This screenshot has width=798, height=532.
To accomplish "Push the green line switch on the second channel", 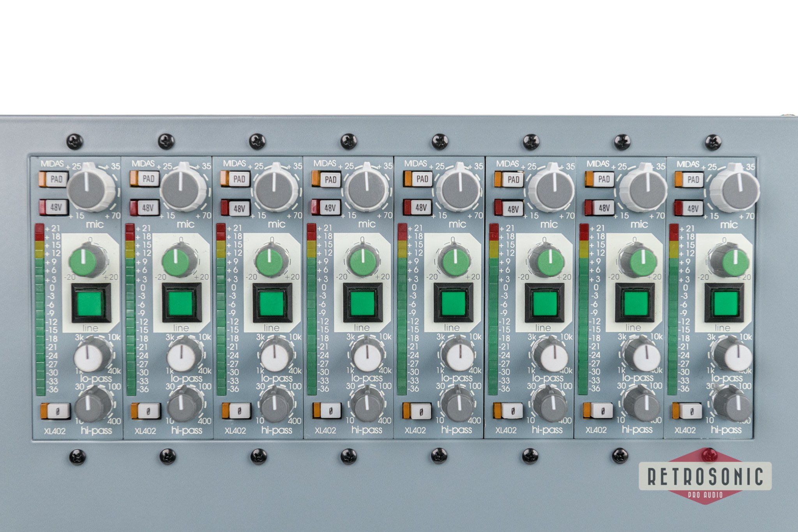I will point(181,302).
